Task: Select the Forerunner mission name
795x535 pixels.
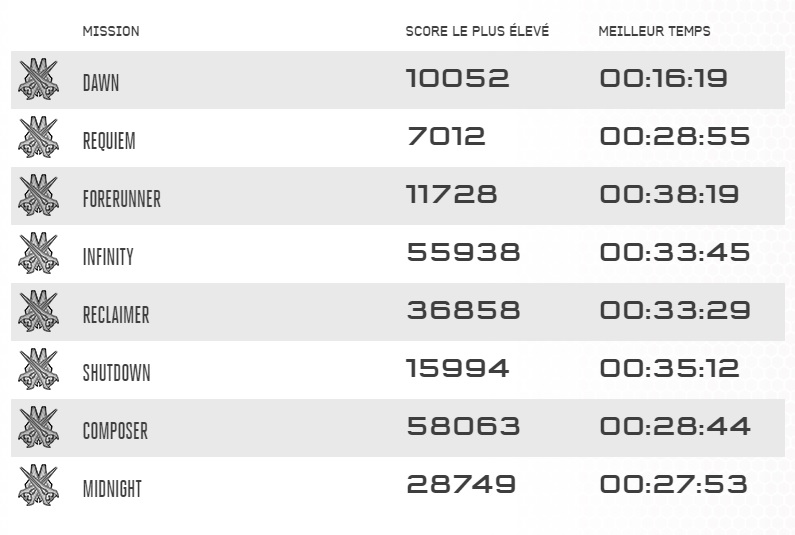Action: tap(121, 199)
